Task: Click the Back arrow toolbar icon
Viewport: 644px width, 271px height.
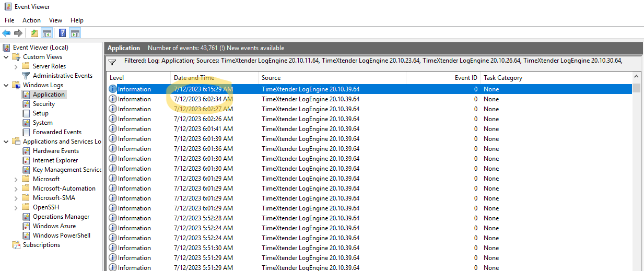Action: (6, 33)
